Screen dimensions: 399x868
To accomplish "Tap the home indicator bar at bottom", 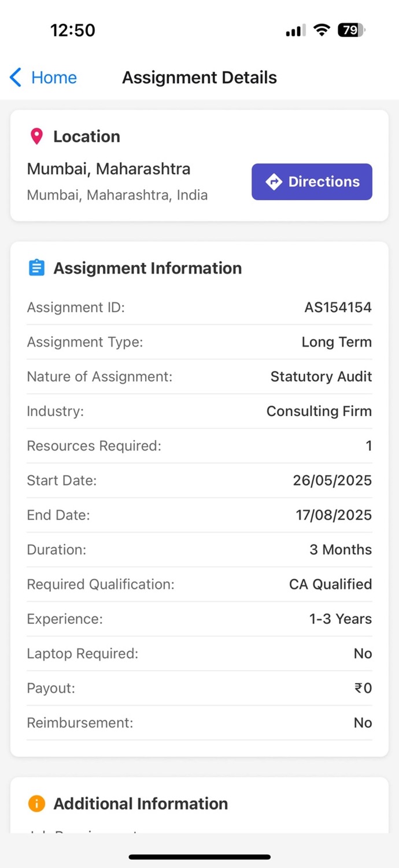I will pyautogui.click(x=199, y=856).
